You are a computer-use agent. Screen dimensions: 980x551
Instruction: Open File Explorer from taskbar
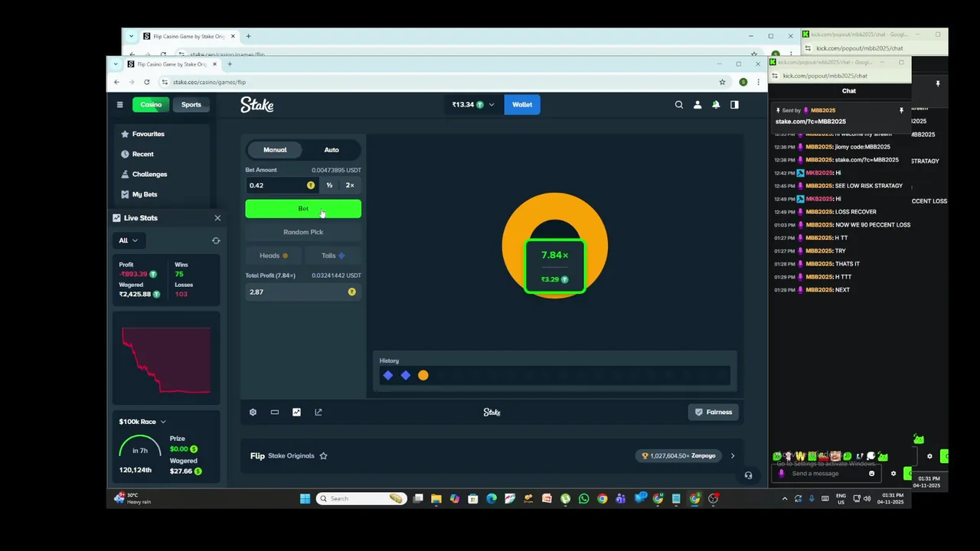click(x=436, y=498)
